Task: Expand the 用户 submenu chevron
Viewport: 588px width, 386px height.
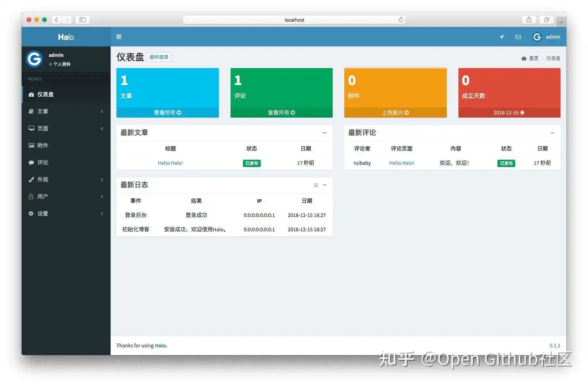Action: point(102,196)
